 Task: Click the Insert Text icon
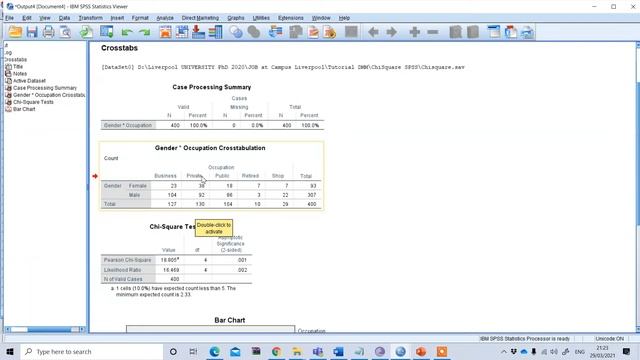click(x=527, y=32)
